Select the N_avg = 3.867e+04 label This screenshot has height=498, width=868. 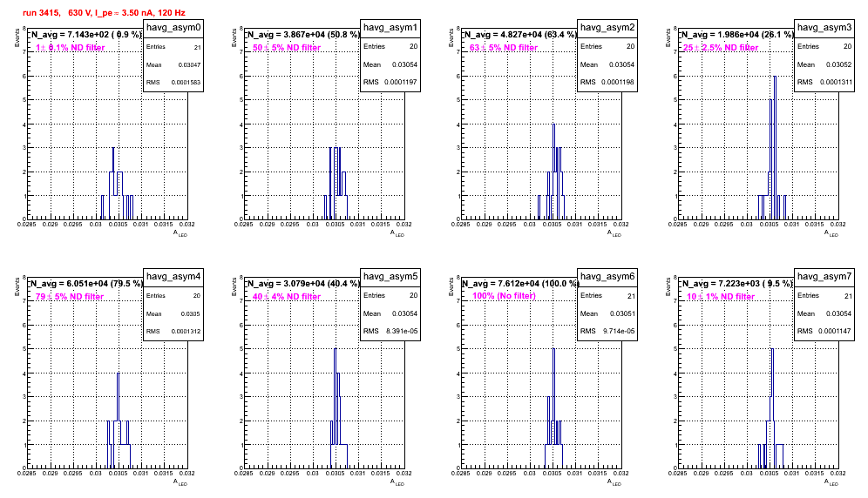coord(303,35)
